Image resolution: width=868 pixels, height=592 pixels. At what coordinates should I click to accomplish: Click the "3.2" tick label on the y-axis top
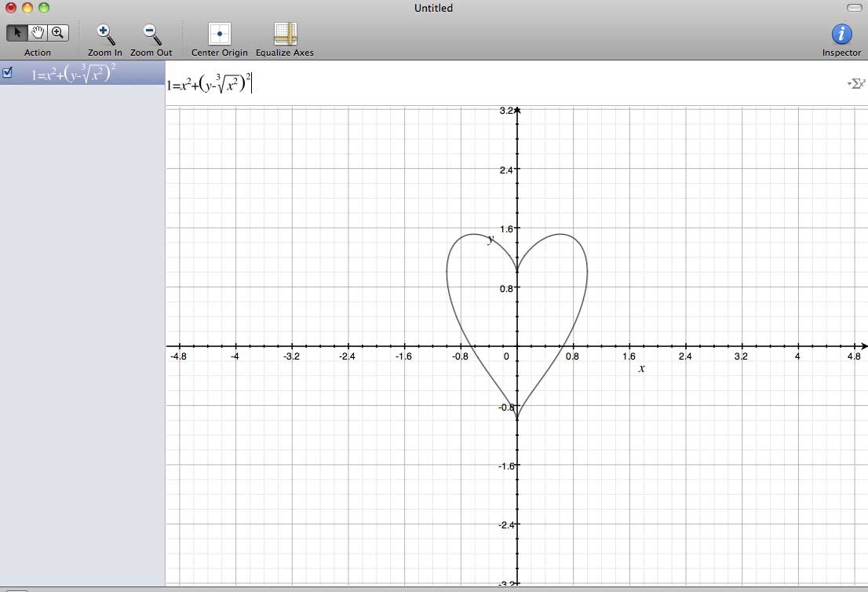(x=506, y=111)
